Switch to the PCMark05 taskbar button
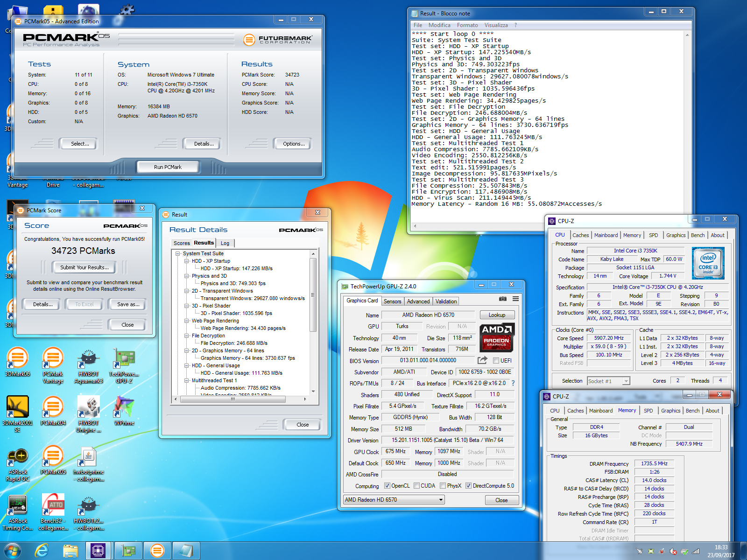This screenshot has height=560, width=747. coord(157,551)
